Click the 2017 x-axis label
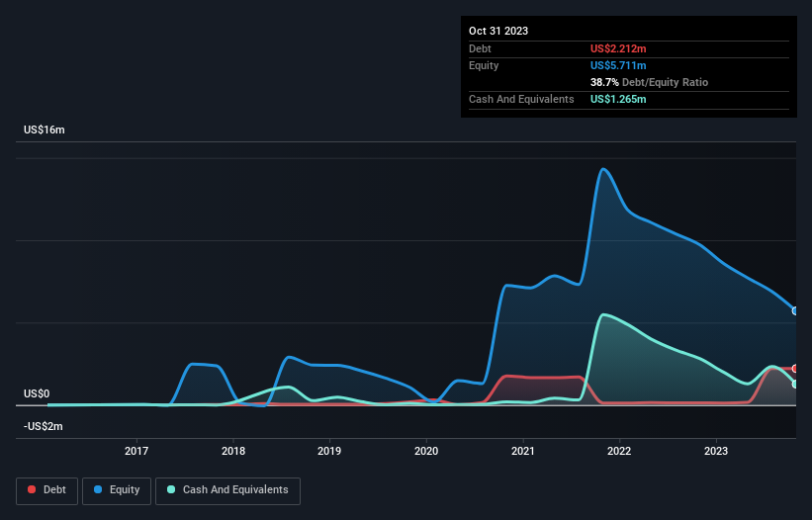The width and height of the screenshot is (812, 520). coord(136,451)
